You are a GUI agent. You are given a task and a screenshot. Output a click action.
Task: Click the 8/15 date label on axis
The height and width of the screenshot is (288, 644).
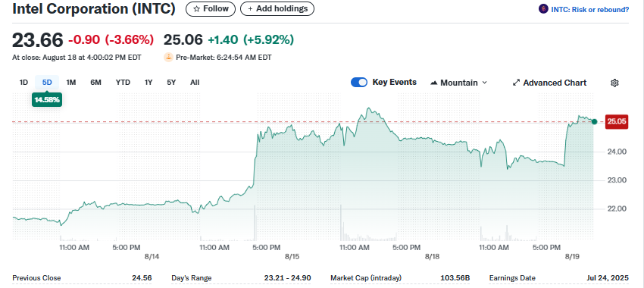coord(292,256)
